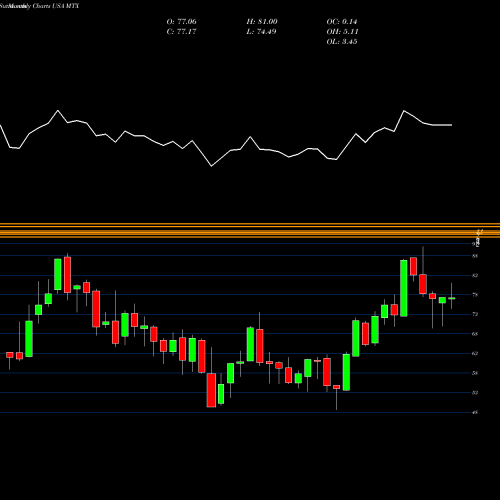
Task: Click the 78 price axis label
Action: pos(475,295)
